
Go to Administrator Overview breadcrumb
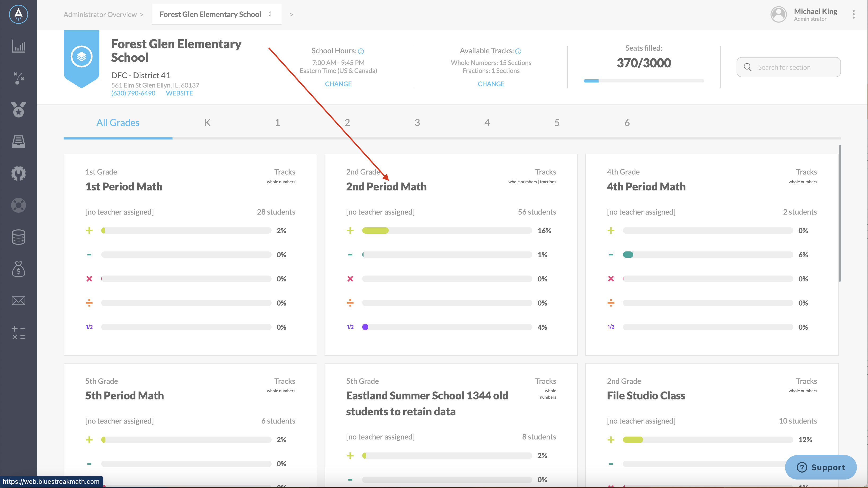[x=100, y=15]
